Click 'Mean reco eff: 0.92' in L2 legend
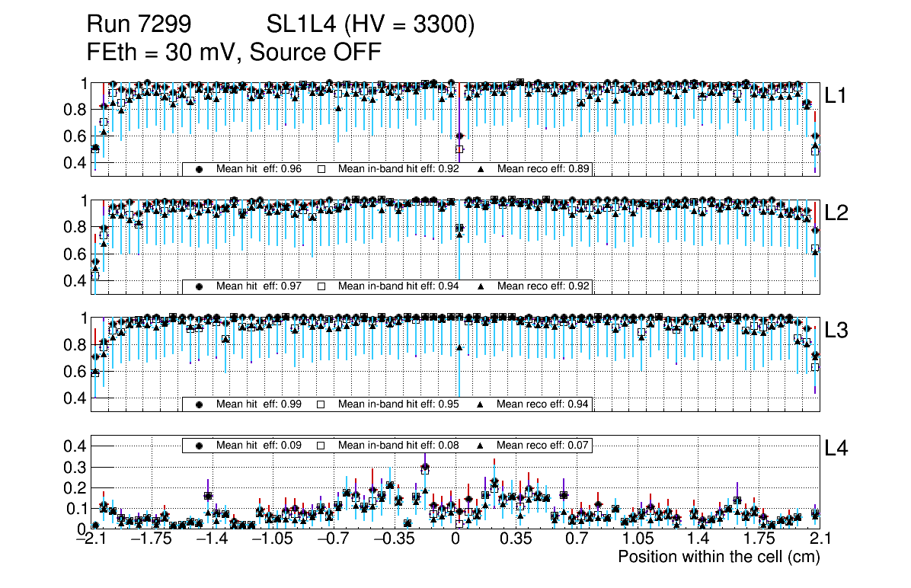 (543, 286)
